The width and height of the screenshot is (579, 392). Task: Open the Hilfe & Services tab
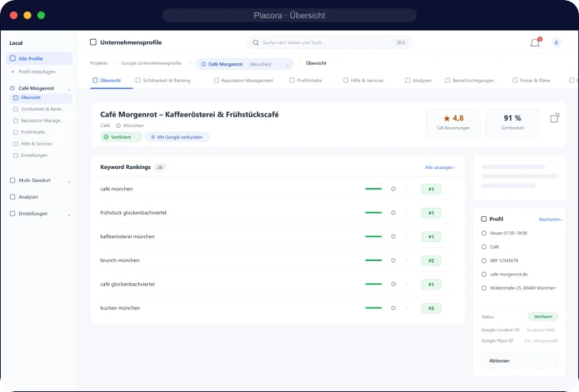click(x=363, y=81)
